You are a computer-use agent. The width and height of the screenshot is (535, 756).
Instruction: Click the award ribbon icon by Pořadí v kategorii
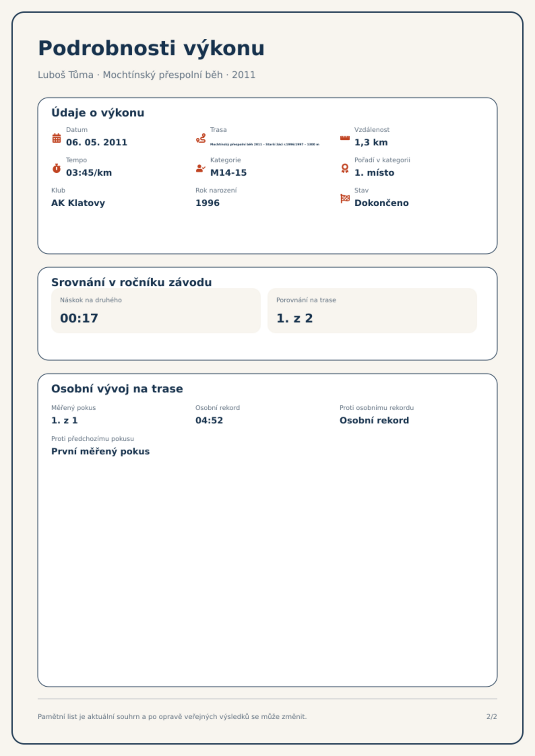pyautogui.click(x=345, y=168)
